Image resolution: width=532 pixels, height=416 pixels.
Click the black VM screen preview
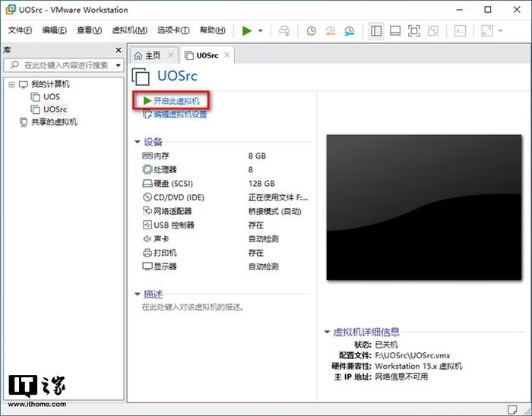click(424, 207)
